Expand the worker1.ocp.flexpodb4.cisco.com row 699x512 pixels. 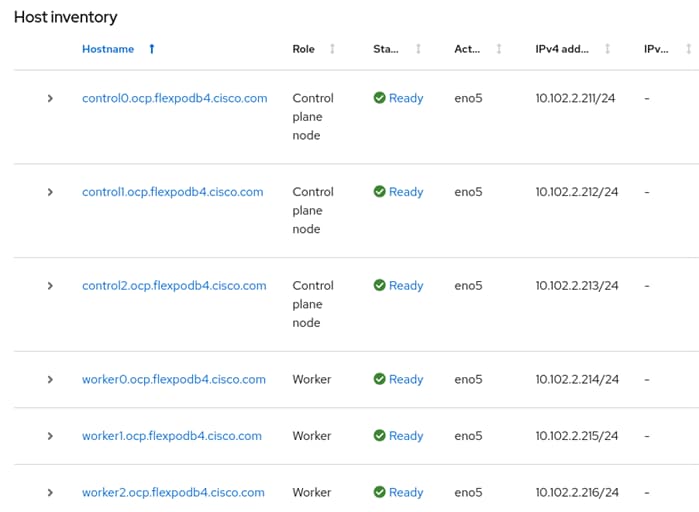[x=50, y=436]
